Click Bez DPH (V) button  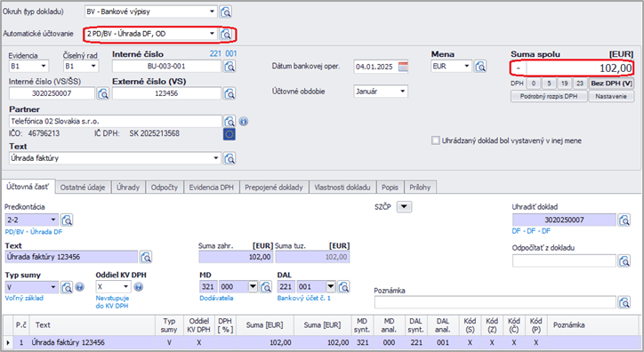(x=611, y=84)
